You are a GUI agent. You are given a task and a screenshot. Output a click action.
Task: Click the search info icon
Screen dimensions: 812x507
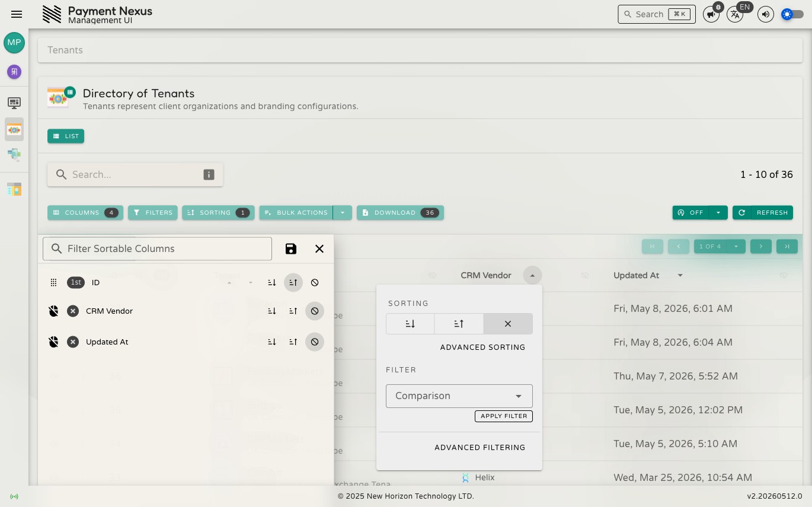[209, 174]
